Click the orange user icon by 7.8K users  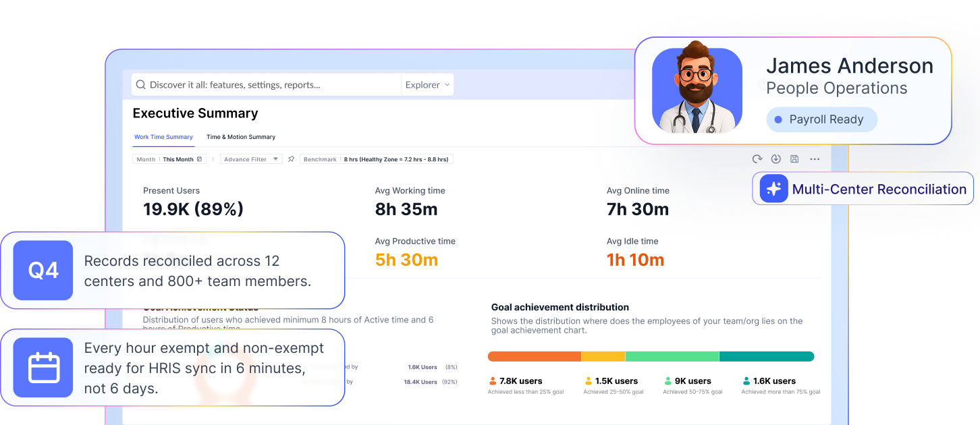493,381
